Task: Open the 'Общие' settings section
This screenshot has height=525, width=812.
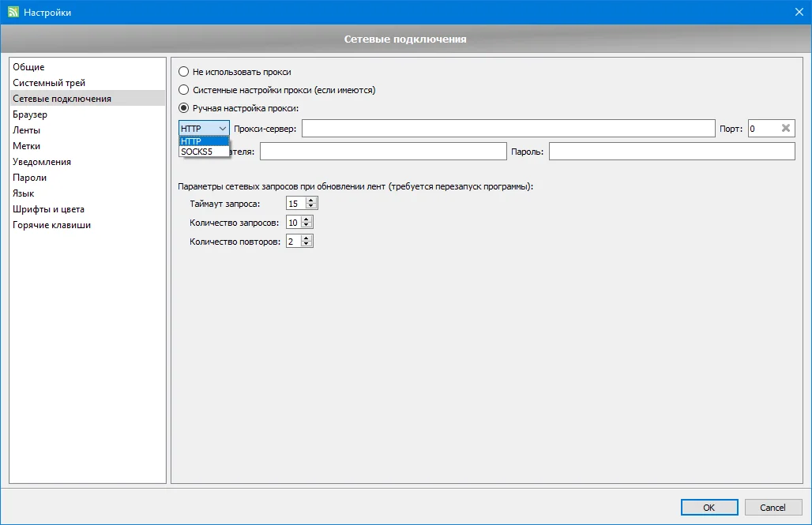Action: (x=29, y=67)
